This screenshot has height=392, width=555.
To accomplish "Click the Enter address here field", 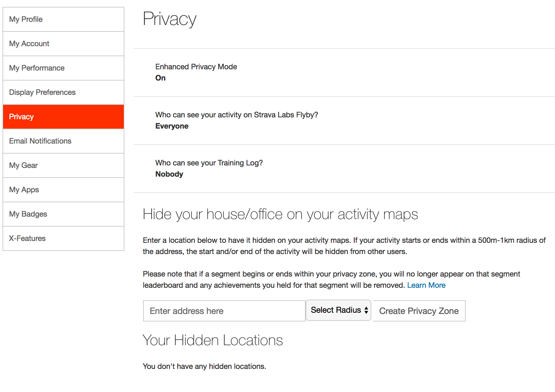I will tap(224, 311).
